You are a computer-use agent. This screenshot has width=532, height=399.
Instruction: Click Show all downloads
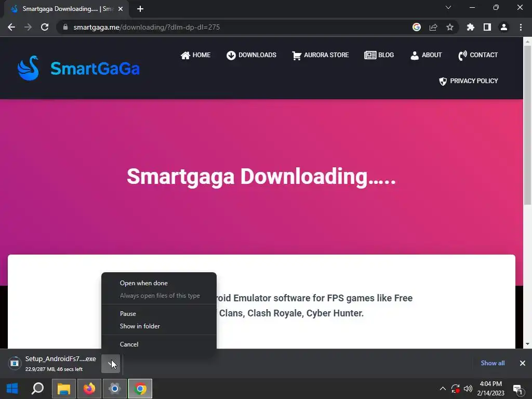(x=493, y=363)
